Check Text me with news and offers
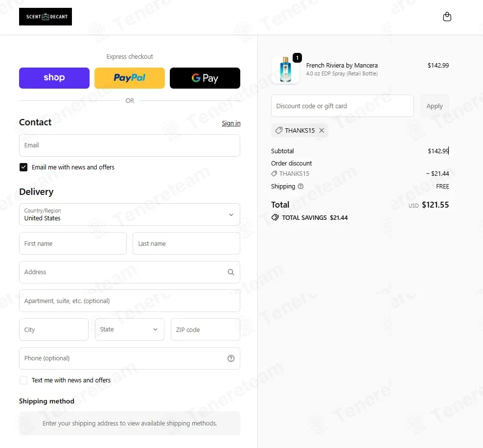483x448 pixels. [x=23, y=380]
